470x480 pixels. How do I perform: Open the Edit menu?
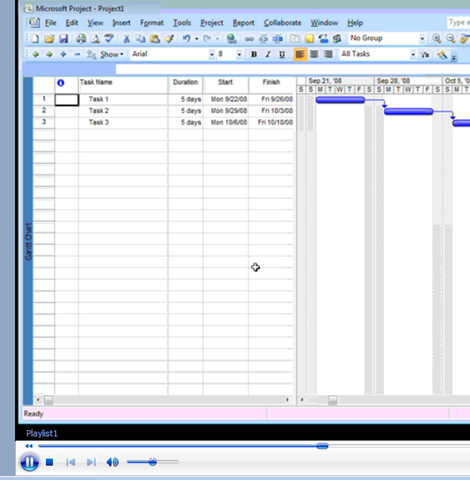coord(72,23)
